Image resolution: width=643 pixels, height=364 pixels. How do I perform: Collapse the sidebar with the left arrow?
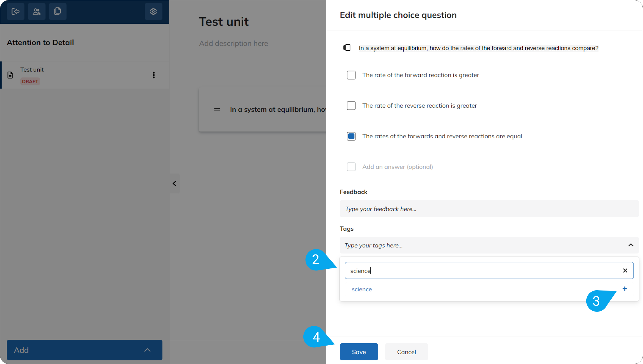pos(174,183)
